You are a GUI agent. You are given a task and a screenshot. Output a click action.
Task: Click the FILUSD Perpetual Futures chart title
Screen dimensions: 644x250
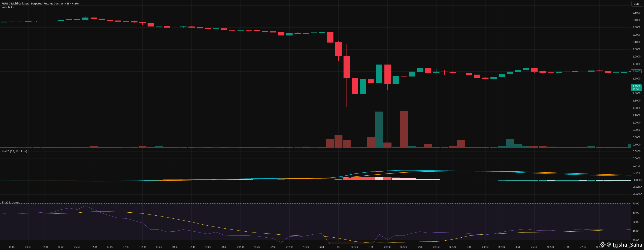pyautogui.click(x=41, y=3)
